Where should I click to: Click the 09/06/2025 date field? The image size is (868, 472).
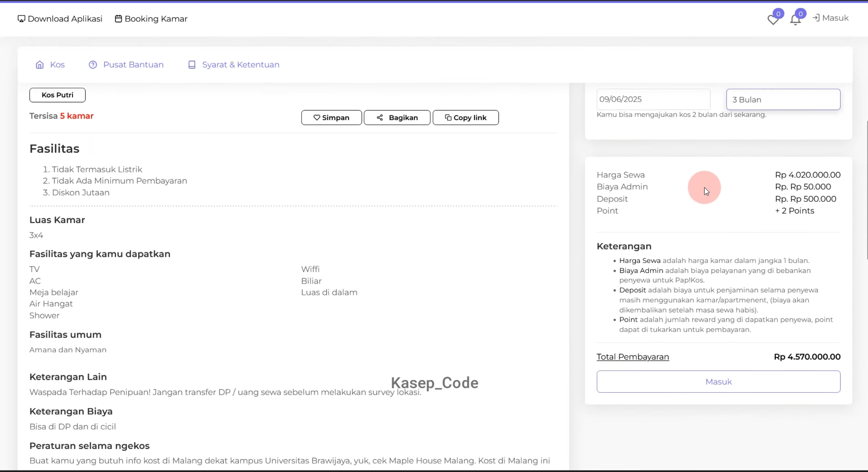(x=653, y=99)
